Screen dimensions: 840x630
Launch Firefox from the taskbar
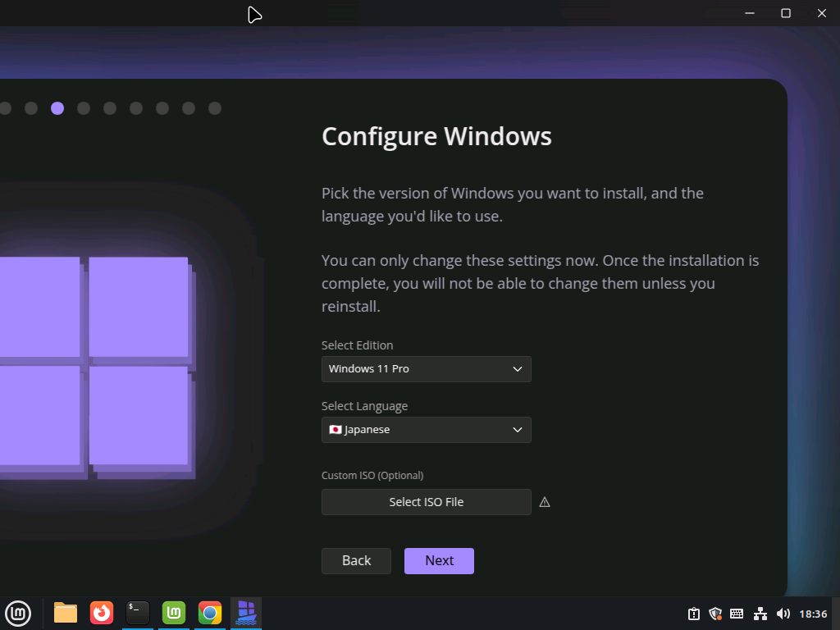point(102,613)
